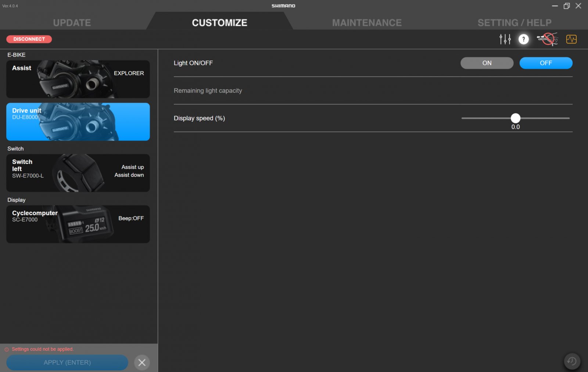This screenshot has height=372, width=588.
Task: Click the Light ON/OFF label
Action: point(193,63)
